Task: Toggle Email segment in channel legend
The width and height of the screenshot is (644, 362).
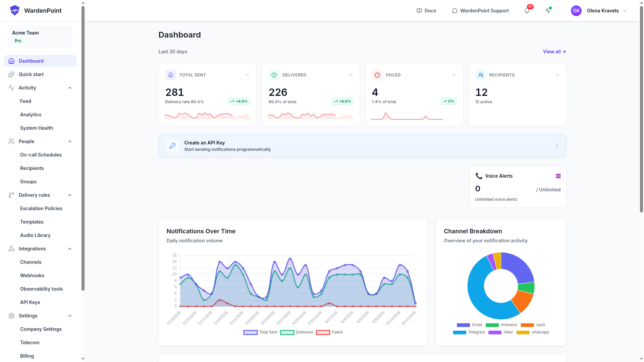Action: [x=469, y=325]
